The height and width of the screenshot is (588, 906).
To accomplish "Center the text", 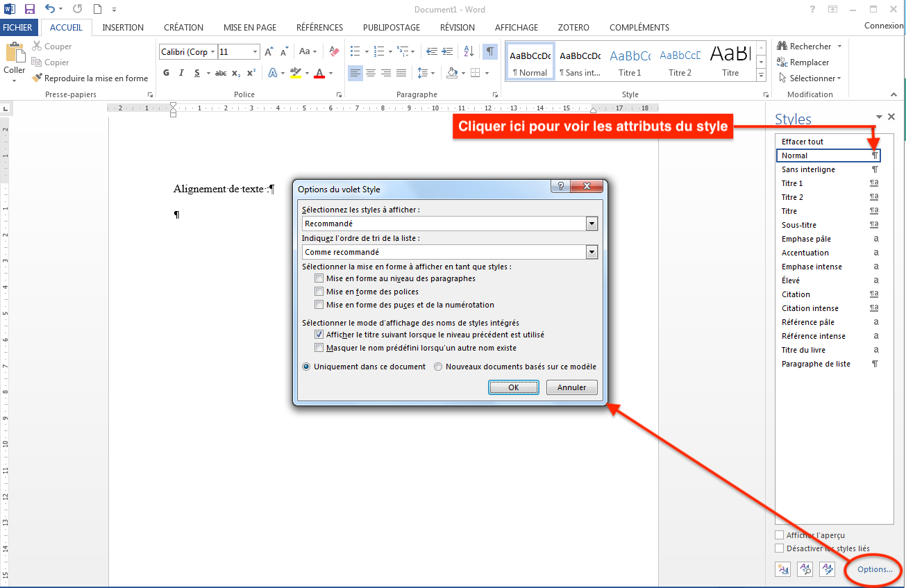I will click(x=371, y=73).
